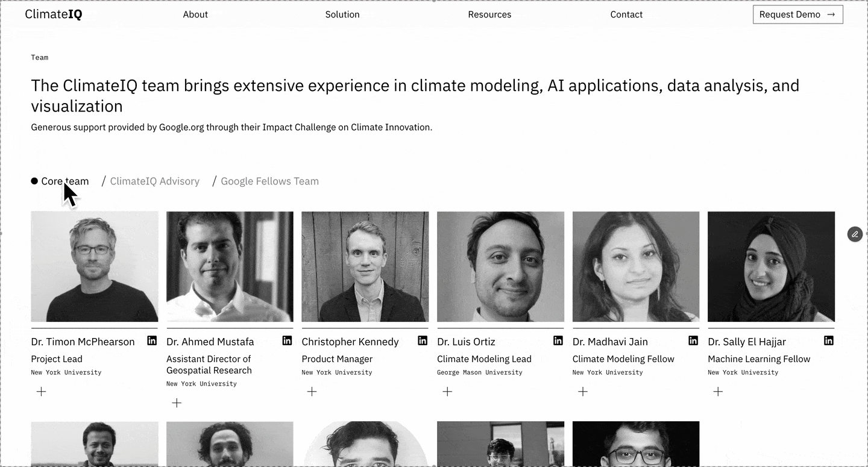Click the Project Lead title text
Viewport: 868px width, 467px height.
57,359
